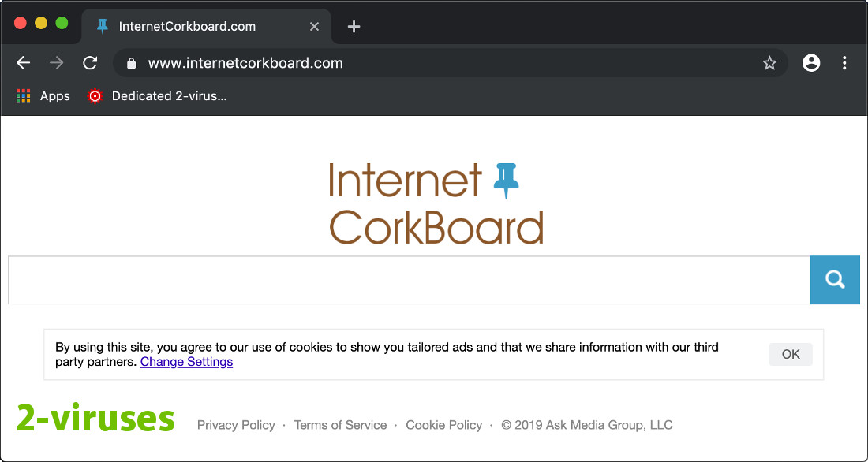The width and height of the screenshot is (868, 462).
Task: Open site security info via the padlock
Action: (131, 63)
